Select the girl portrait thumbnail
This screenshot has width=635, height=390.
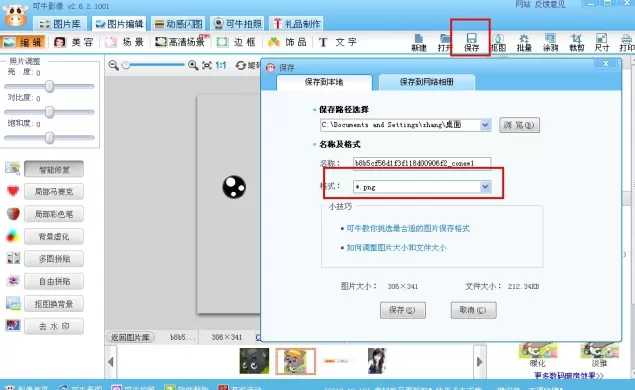(x=377, y=361)
